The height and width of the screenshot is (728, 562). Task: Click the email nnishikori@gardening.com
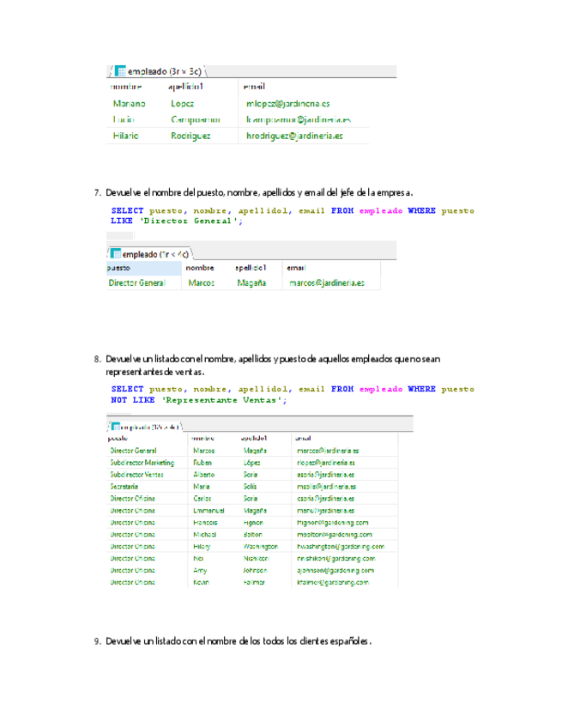(336, 559)
